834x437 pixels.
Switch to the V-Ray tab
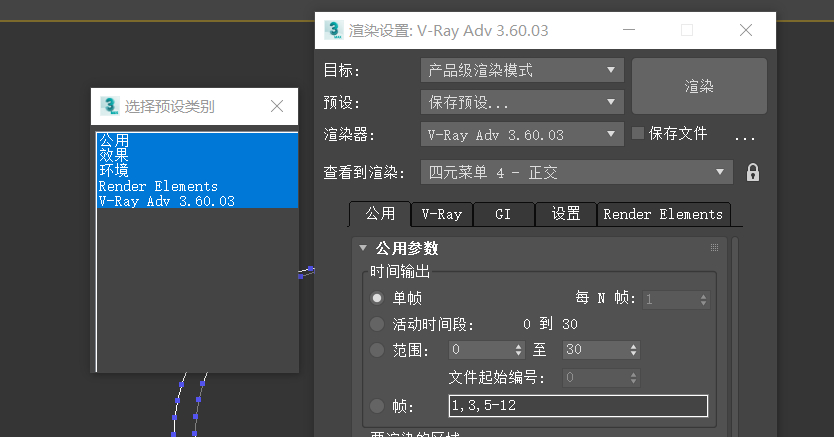point(441,215)
